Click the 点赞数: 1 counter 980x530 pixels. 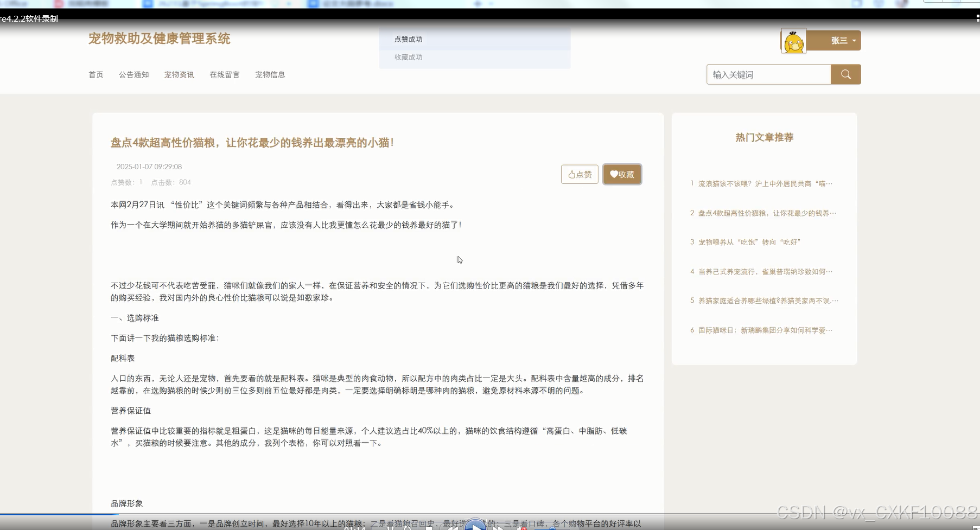pos(126,182)
